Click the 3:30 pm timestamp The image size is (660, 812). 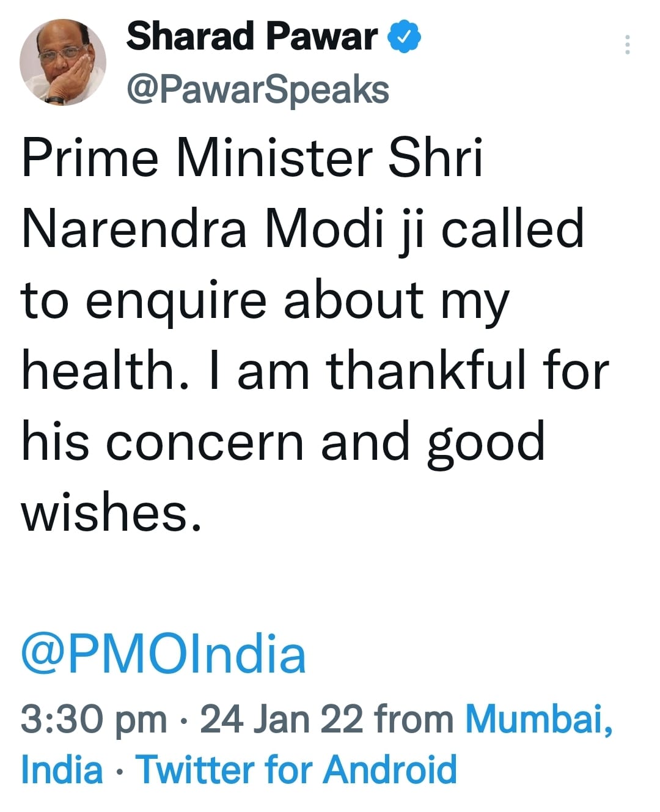point(94,720)
